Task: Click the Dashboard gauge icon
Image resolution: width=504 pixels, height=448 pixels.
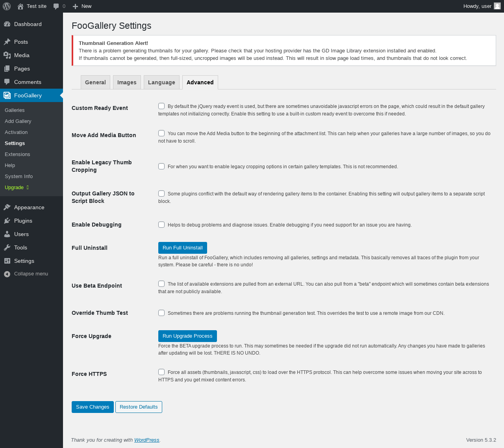Action: tap(7, 24)
